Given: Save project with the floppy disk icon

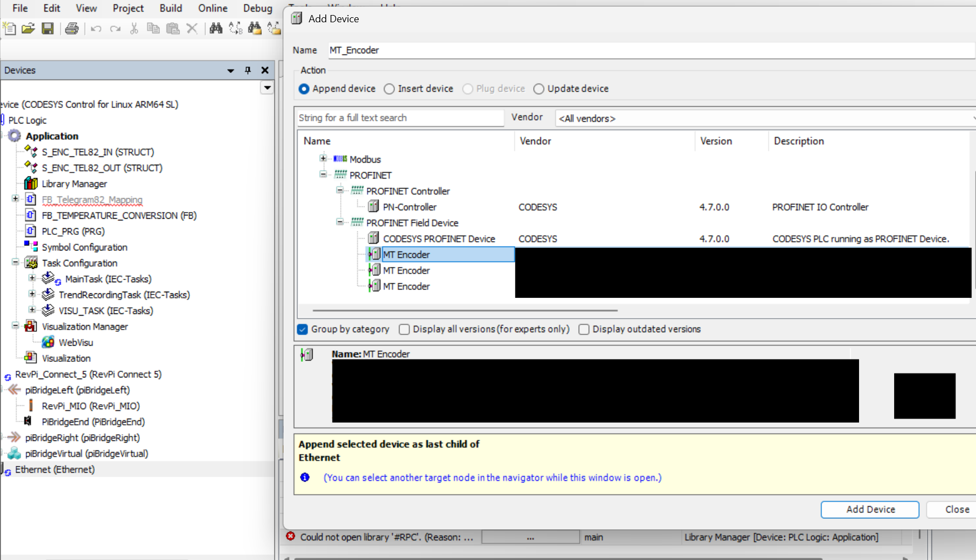Looking at the screenshot, I should (48, 28).
